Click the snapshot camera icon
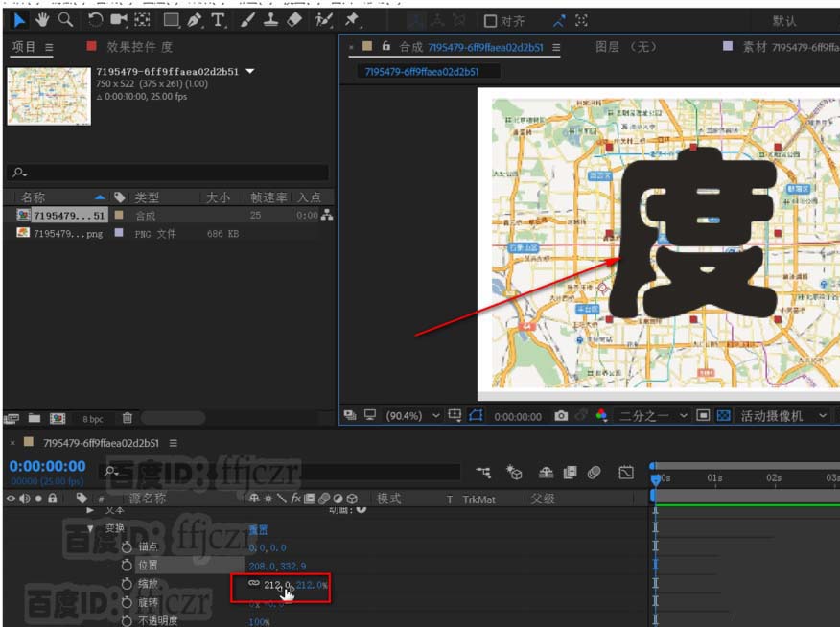 561,416
